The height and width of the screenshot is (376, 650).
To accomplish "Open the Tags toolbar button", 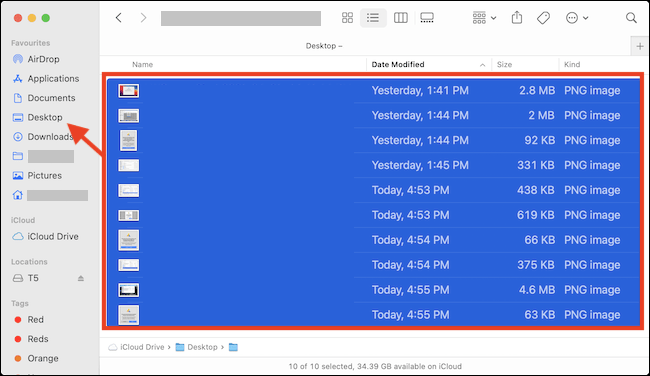I will (x=543, y=18).
